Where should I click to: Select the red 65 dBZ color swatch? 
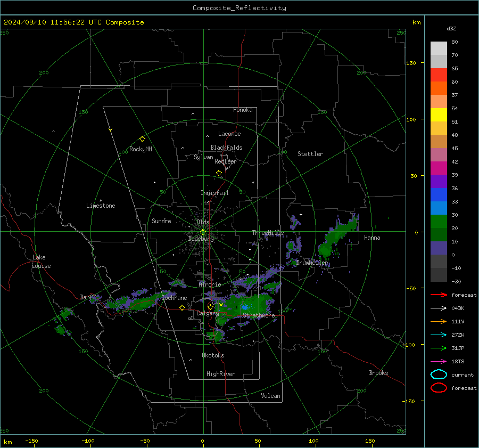pos(439,75)
